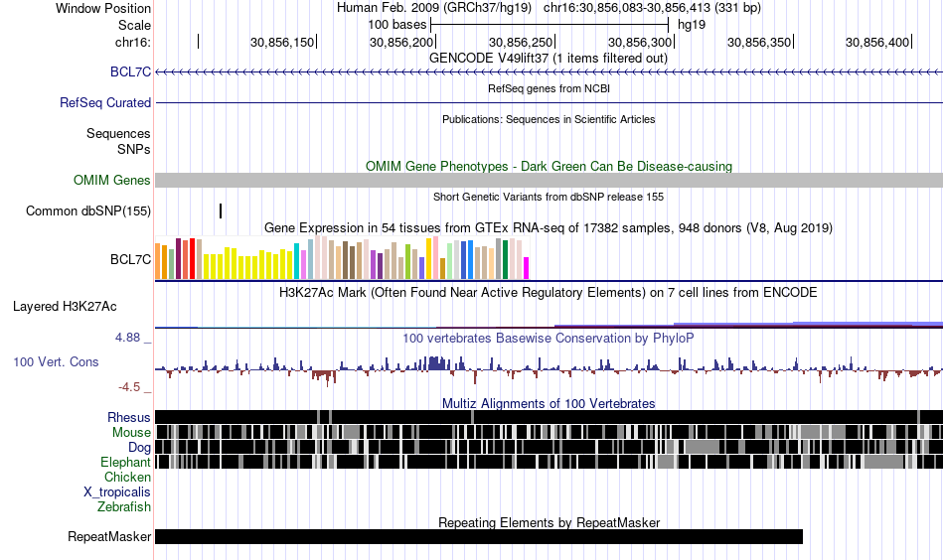The image size is (944, 560).
Task: Click the gray OMIM Genes bar
Action: coord(549,181)
